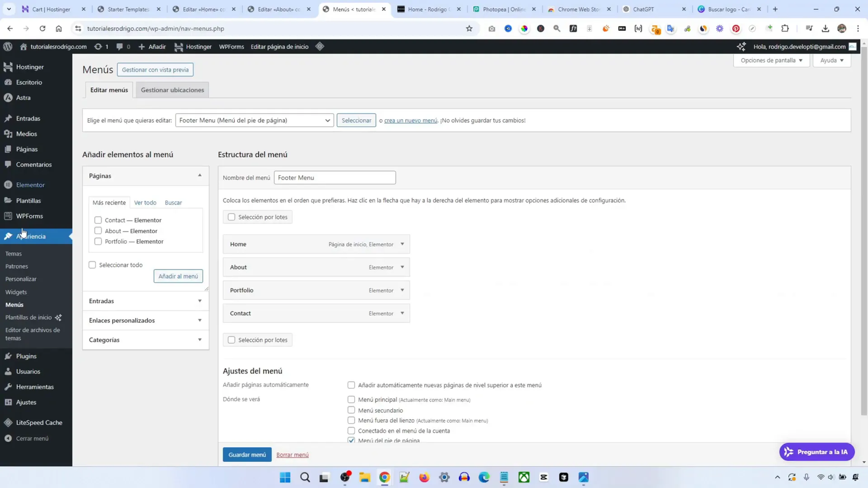Image resolution: width=868 pixels, height=488 pixels.
Task: Open the WordPress logo menu in admin bar
Action: (x=7, y=47)
